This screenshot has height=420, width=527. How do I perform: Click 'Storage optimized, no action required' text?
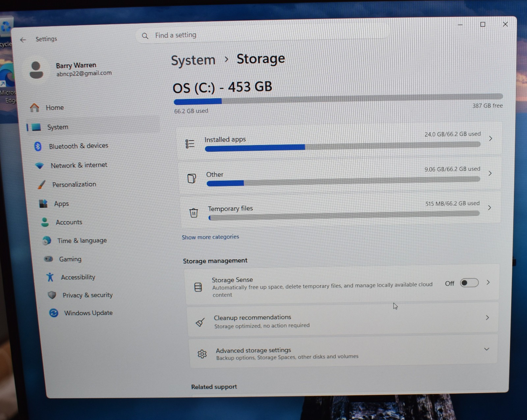(262, 326)
